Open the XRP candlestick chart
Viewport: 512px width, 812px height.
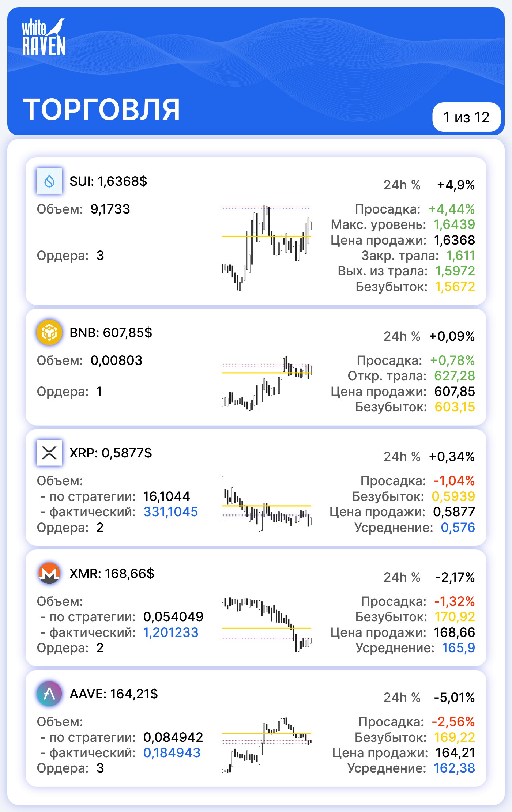267,504
